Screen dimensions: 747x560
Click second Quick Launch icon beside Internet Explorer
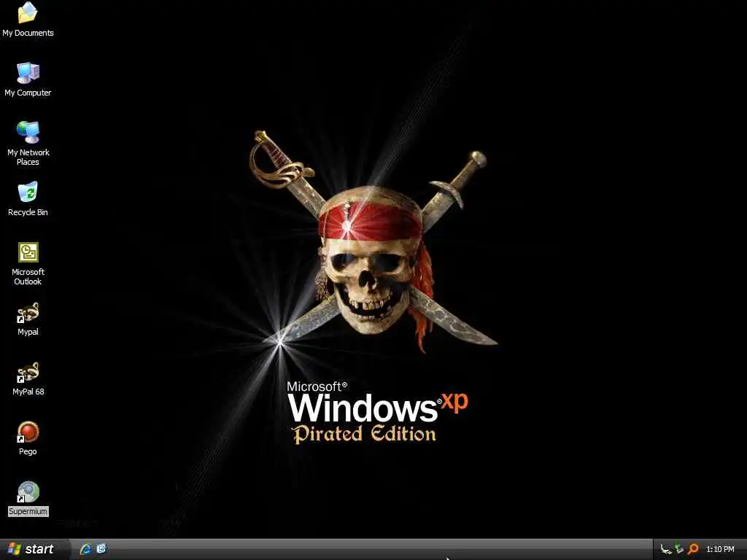[101, 548]
